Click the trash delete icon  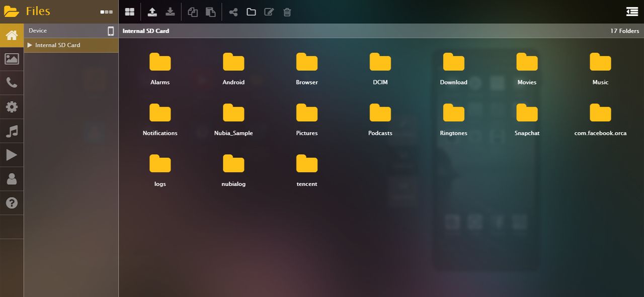[x=287, y=12]
